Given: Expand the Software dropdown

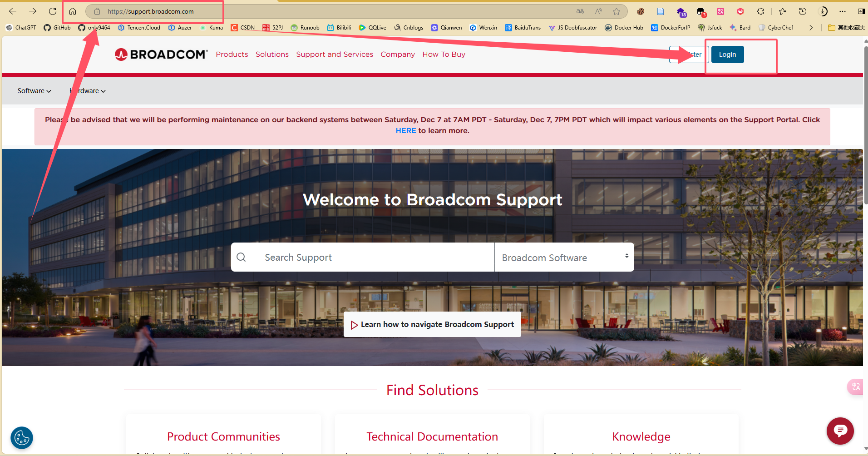Looking at the screenshot, I should point(35,91).
